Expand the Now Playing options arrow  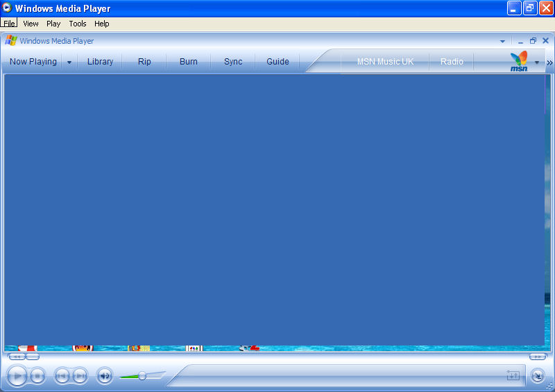69,62
